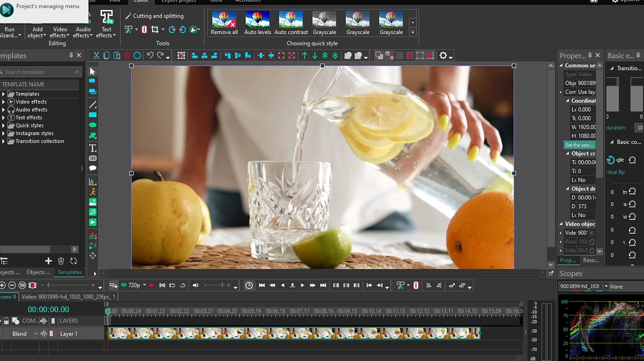Click the Cut scissors icon in the toolbar

96,55
